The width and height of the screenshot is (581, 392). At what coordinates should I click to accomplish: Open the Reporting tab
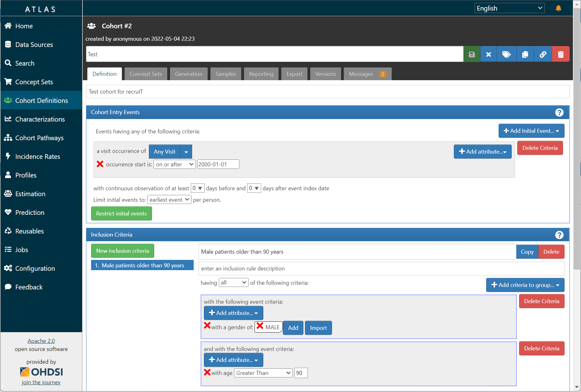coord(261,74)
